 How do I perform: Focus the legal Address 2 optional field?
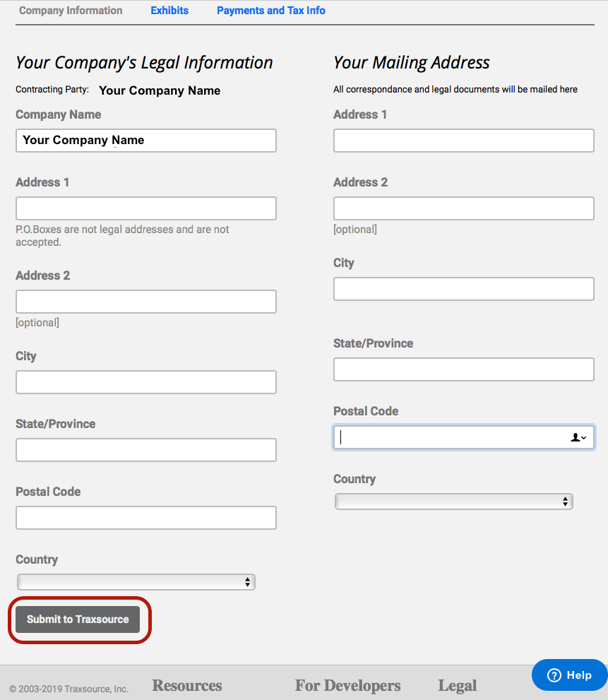(145, 302)
